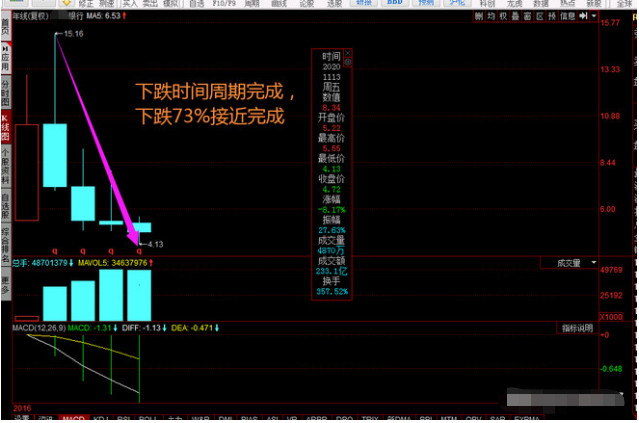The height and width of the screenshot is (423, 639).
Task: Open 综合排名 sidebar tab
Action: 5,245
